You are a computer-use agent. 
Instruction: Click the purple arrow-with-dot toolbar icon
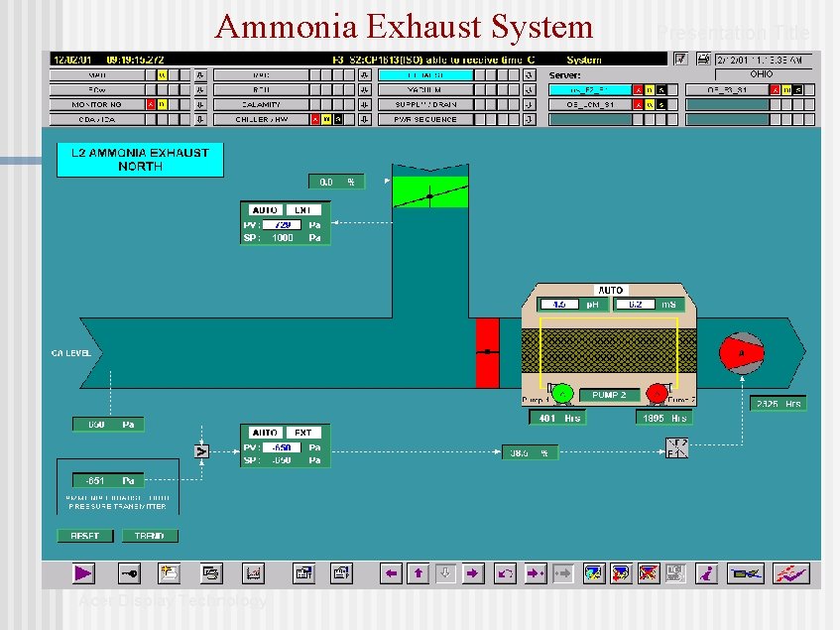[x=536, y=573]
